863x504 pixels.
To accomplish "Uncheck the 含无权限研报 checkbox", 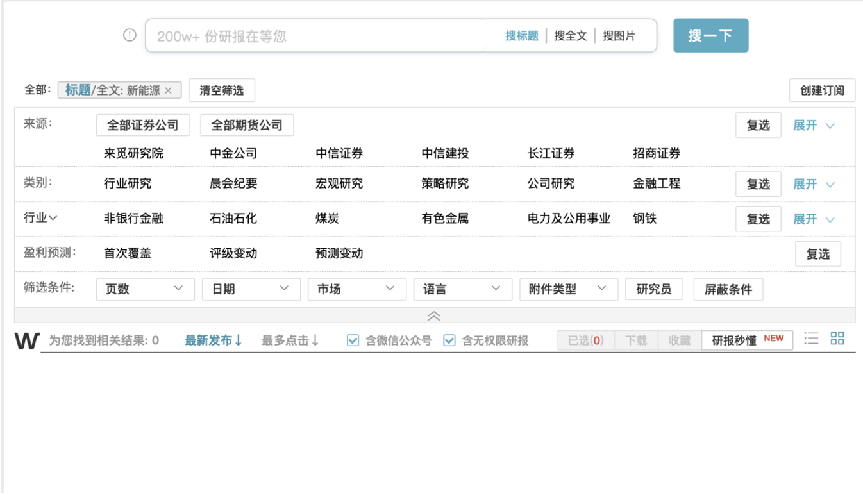I will click(449, 340).
